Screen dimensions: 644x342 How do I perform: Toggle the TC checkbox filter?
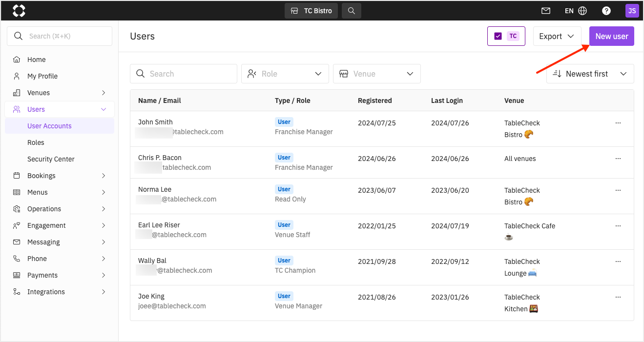click(498, 36)
